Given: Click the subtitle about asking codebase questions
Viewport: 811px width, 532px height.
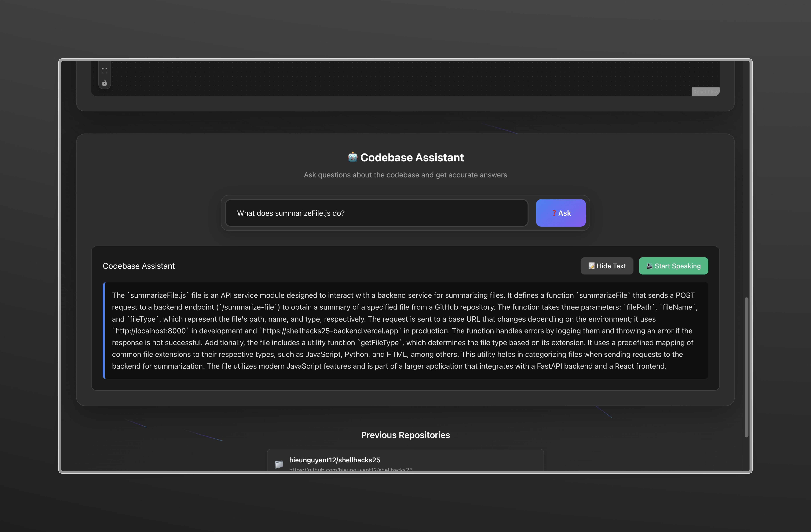Looking at the screenshot, I should tap(405, 175).
